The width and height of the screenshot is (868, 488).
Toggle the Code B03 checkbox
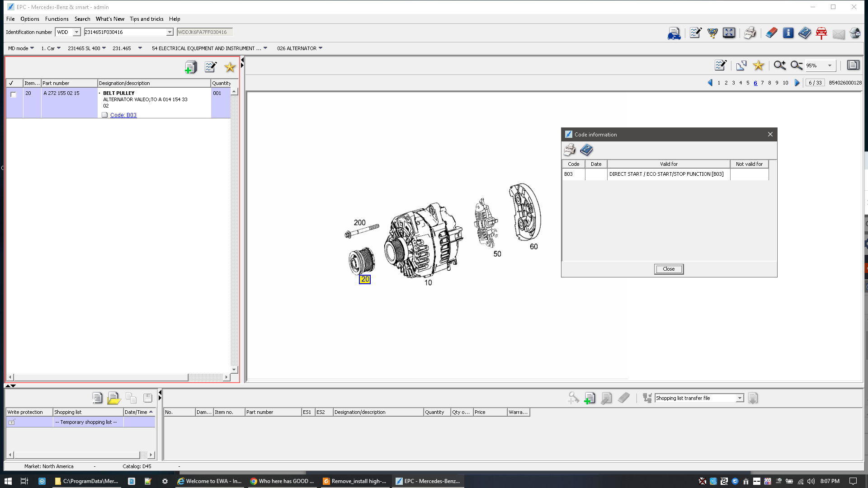pos(105,115)
